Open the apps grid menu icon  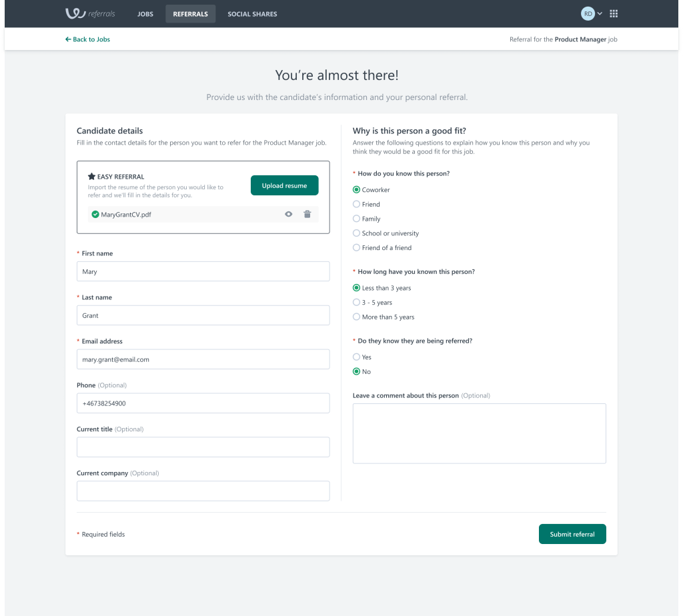(614, 13)
